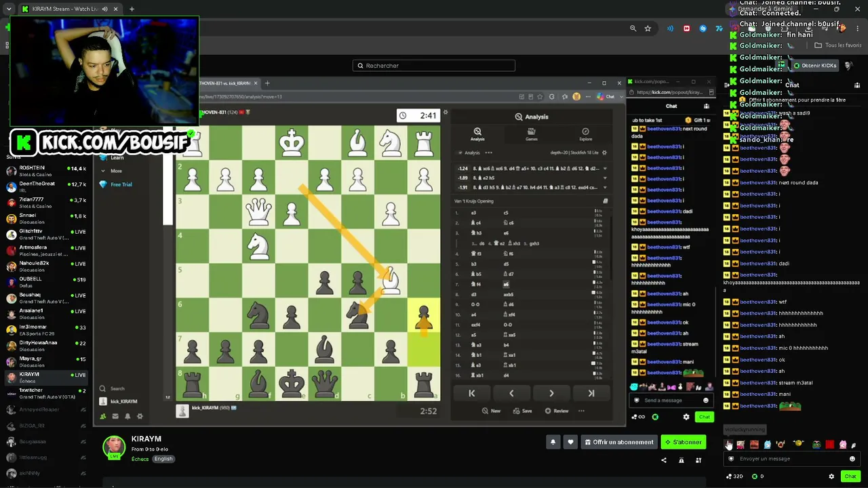Image resolution: width=868 pixels, height=488 pixels.
Task: Open popout chat users list icon
Action: point(707,106)
